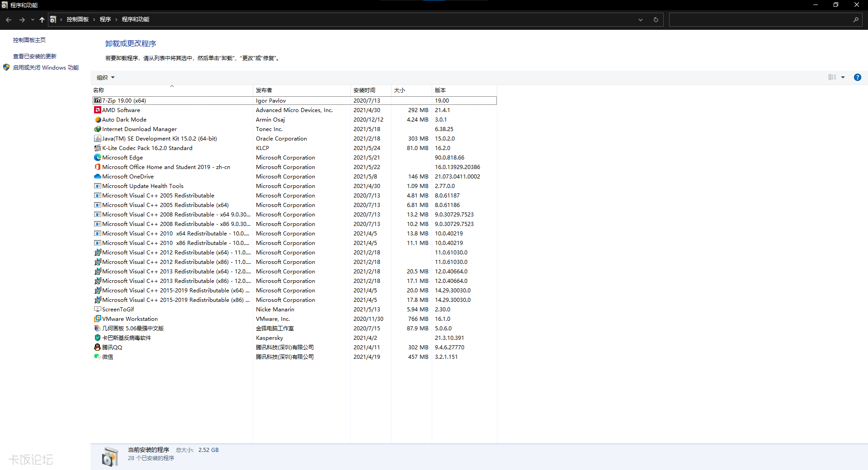Click the ScreenToGif icon
Image resolution: width=868 pixels, height=470 pixels.
coord(97,310)
